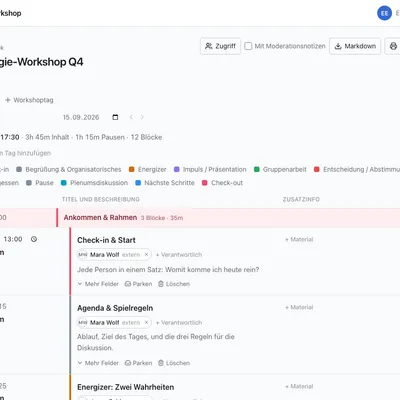
Task: Select the Check-out color tag
Action: (x=222, y=183)
